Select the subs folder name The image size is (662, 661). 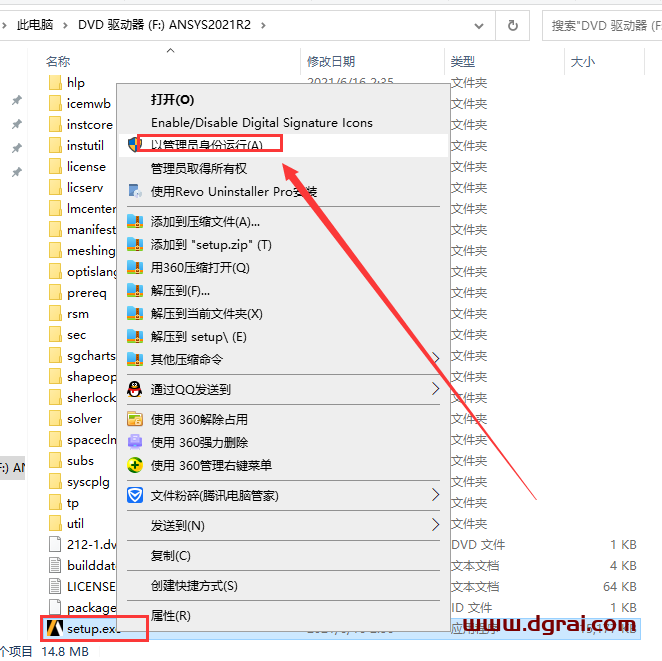point(80,461)
